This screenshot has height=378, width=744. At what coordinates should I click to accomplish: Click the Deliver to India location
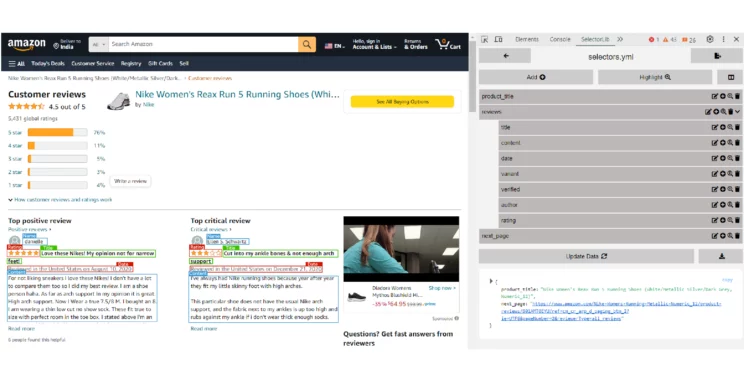[67, 45]
